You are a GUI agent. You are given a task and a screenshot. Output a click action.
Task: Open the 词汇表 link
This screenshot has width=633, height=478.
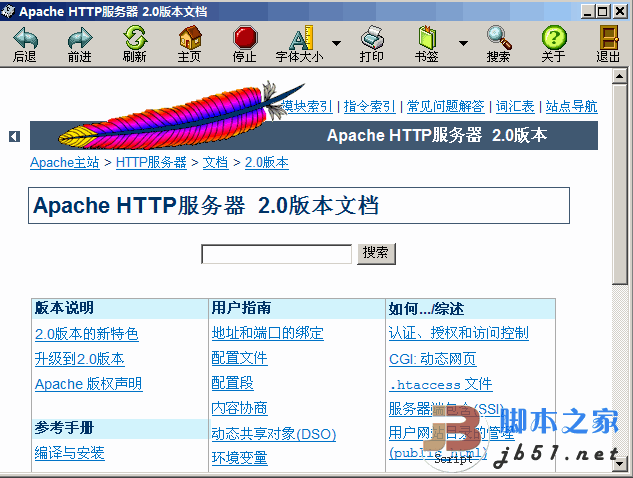515,107
